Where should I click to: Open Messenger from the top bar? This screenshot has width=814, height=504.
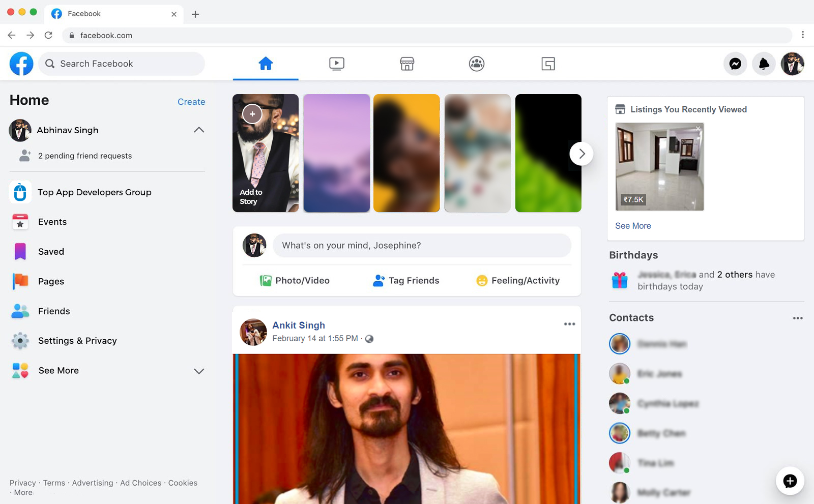pyautogui.click(x=735, y=64)
